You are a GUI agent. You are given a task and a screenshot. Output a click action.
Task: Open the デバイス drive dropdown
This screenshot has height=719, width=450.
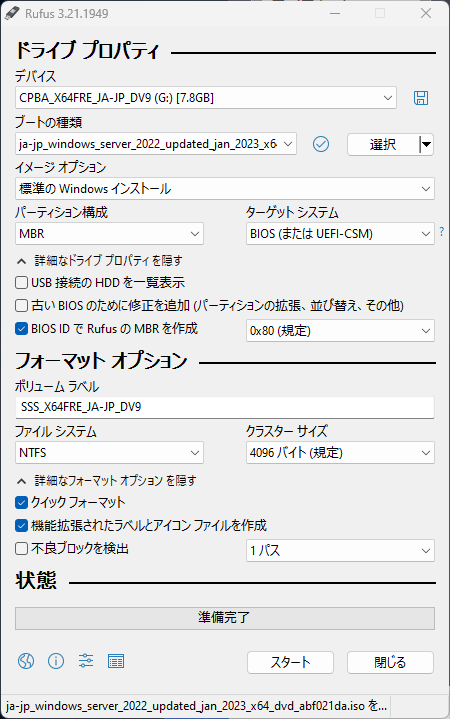click(206, 98)
